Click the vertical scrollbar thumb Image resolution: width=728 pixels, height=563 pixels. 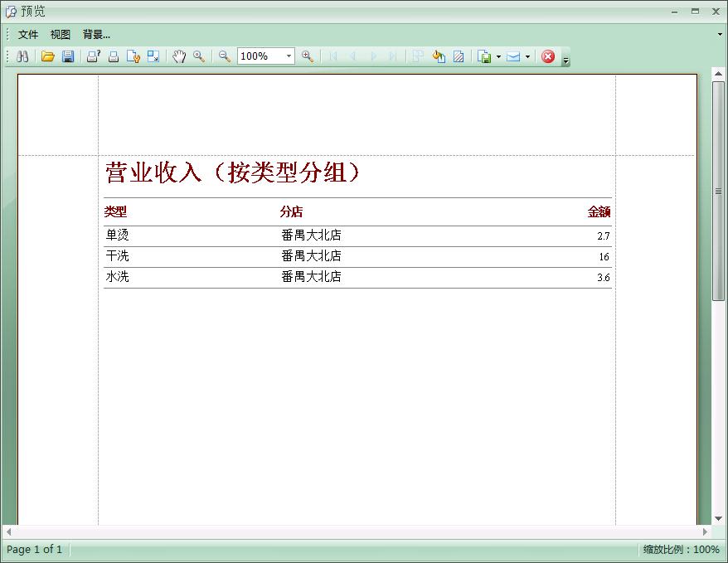(718, 192)
